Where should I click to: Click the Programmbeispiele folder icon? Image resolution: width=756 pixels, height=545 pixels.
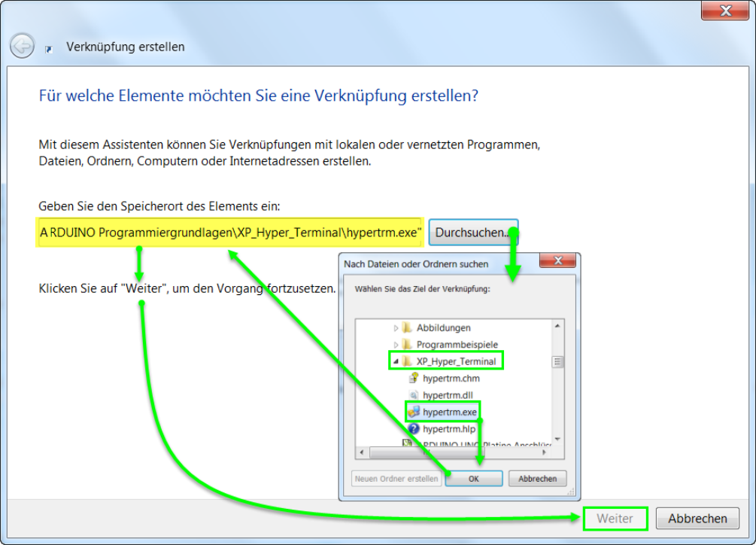407,345
